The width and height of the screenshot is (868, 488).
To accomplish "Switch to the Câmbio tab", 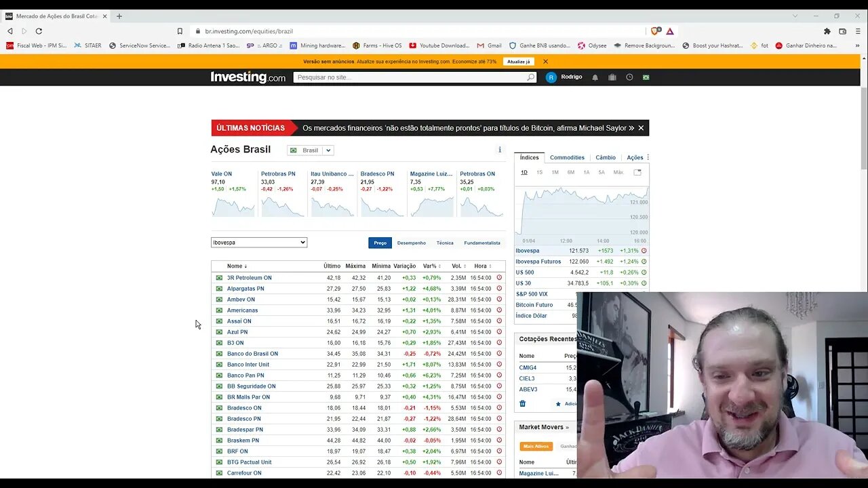I will 606,157.
